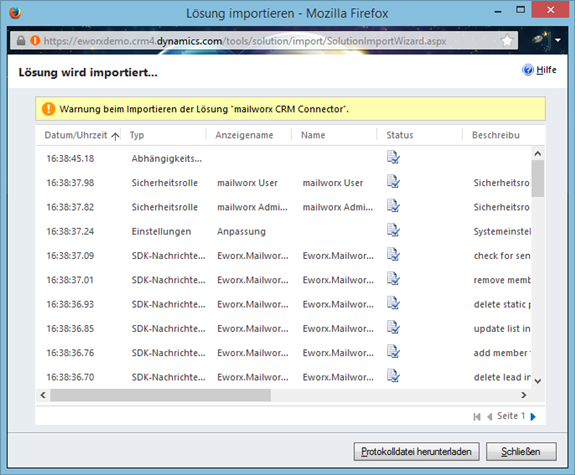Go to previous page arrow
The image size is (575, 475).
coord(490,417)
